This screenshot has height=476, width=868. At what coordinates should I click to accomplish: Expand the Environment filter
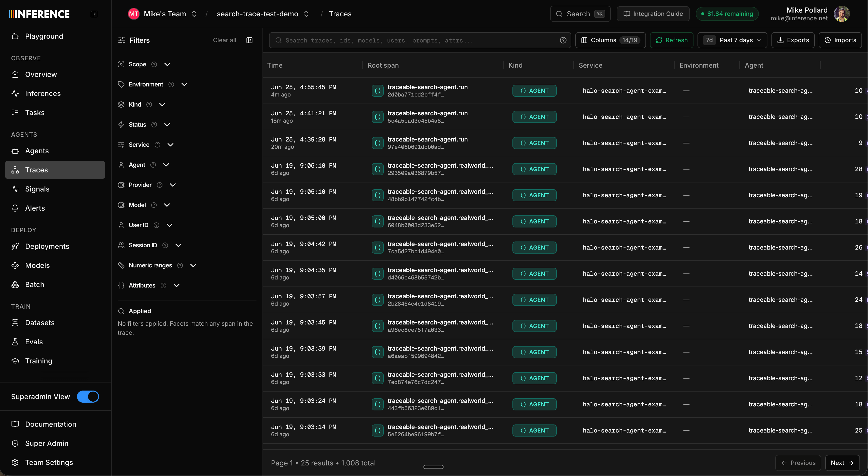[184, 84]
